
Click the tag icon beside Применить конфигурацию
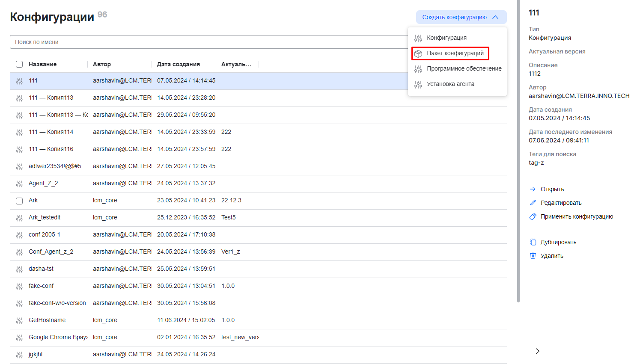tap(533, 216)
